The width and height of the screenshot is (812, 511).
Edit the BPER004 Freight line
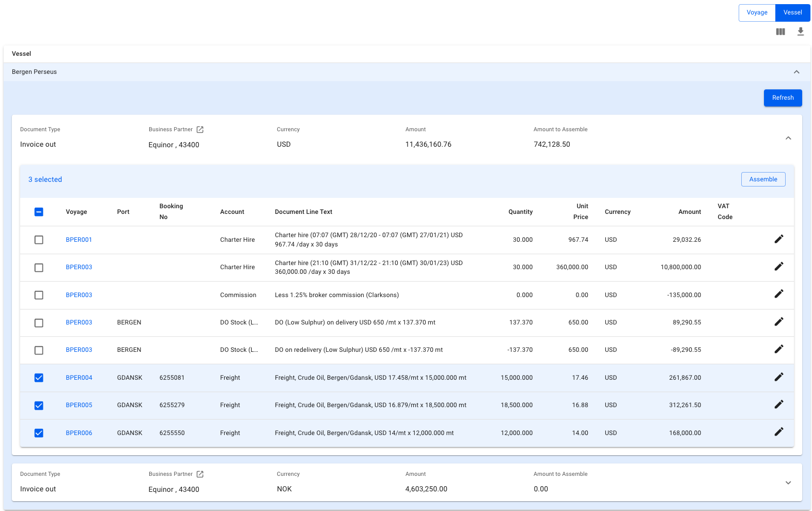tap(778, 377)
